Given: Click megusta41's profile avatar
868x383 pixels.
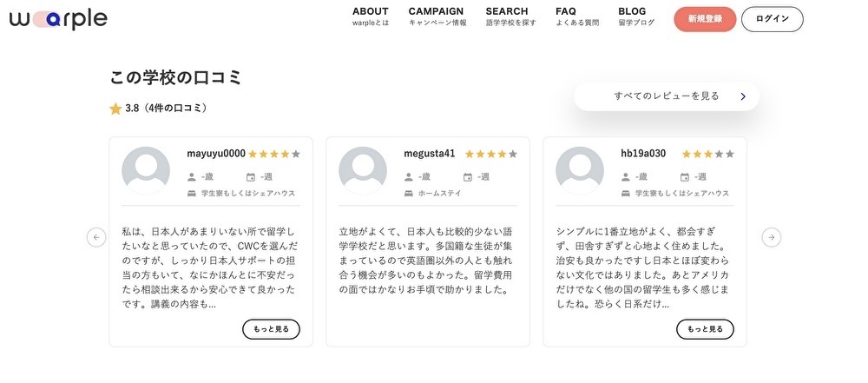Looking at the screenshot, I should click(363, 171).
